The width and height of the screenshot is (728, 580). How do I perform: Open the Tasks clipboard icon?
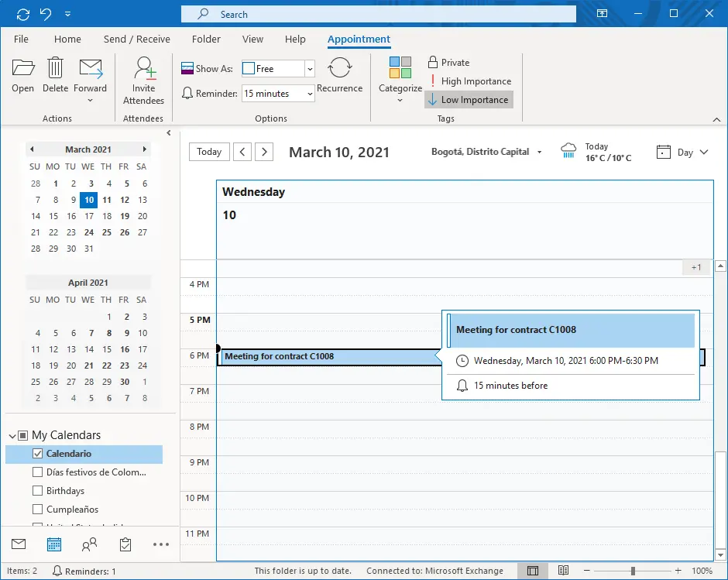[125, 544]
